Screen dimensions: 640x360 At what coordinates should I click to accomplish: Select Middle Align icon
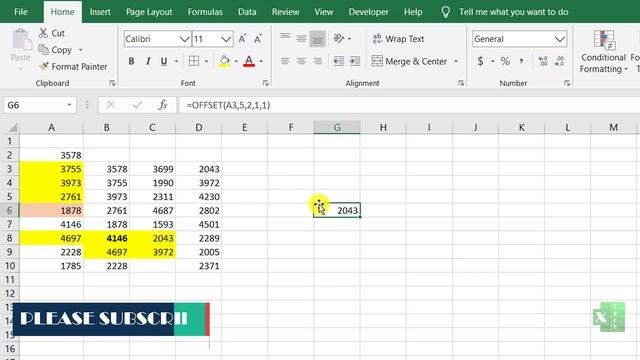(301, 38)
